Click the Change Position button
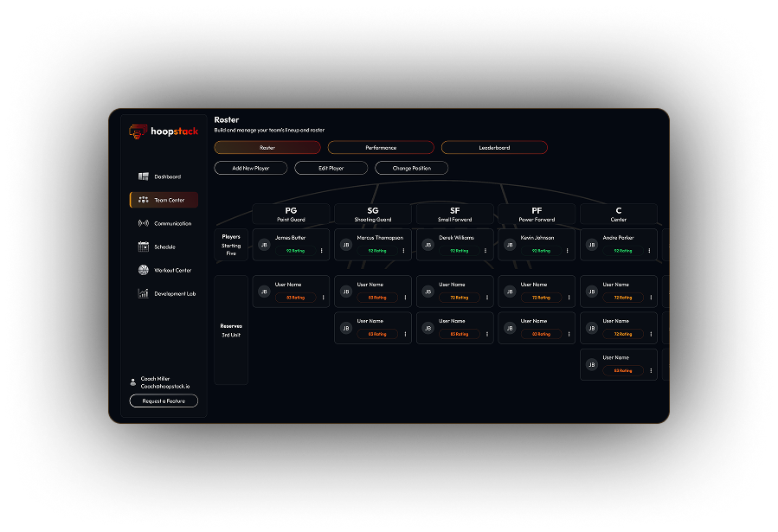Image resolution: width=778 pixels, height=532 pixels. (411, 168)
